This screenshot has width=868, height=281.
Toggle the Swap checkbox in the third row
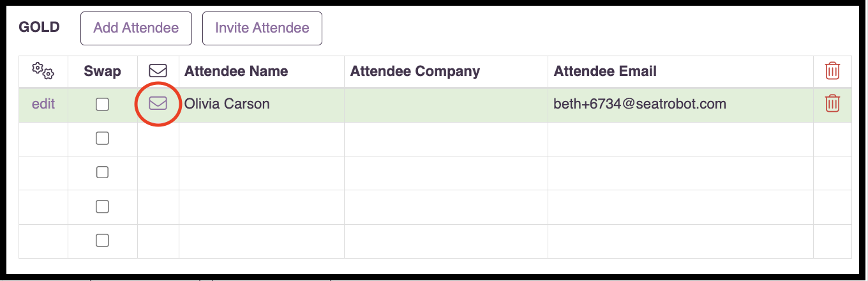(102, 172)
